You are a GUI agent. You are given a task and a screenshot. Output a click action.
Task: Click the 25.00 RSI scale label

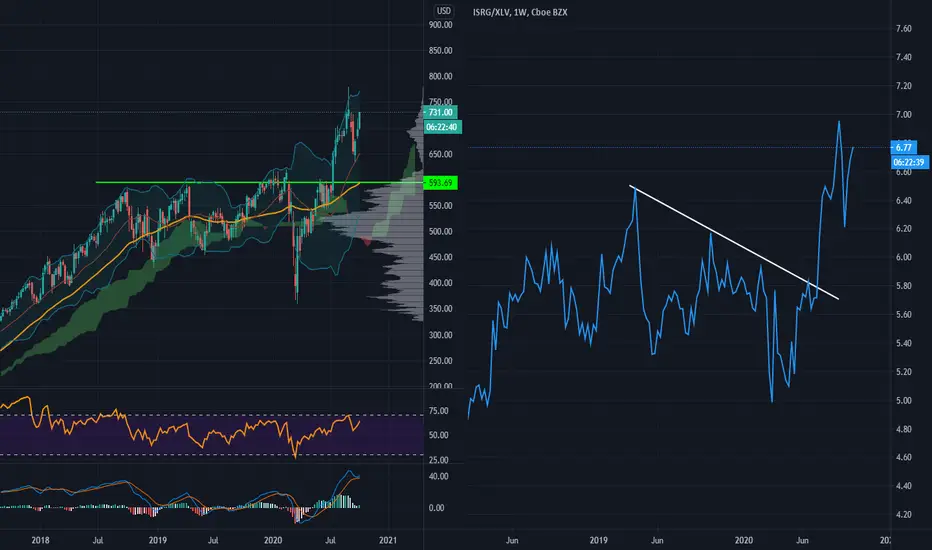[439, 460]
